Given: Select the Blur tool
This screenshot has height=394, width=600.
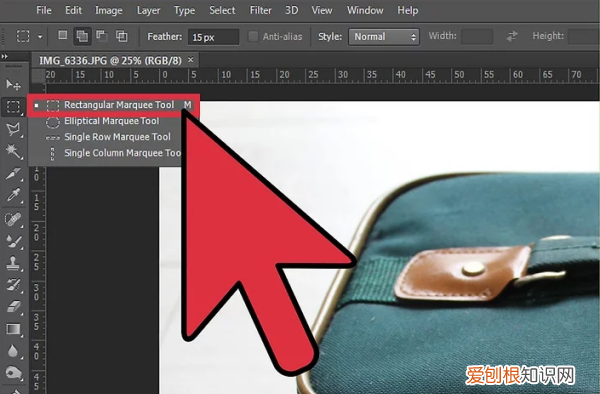Looking at the screenshot, I should (13, 351).
